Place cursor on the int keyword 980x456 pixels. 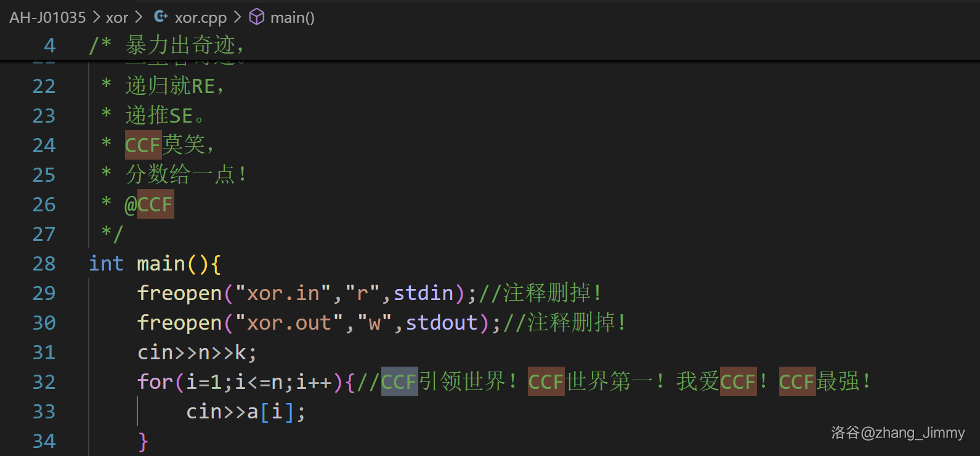click(106, 264)
